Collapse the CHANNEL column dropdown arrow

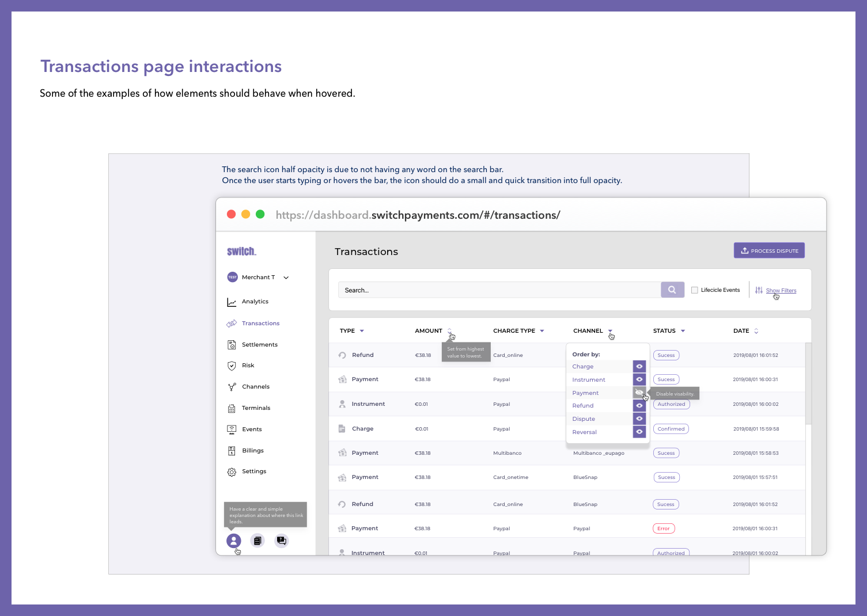coord(610,331)
